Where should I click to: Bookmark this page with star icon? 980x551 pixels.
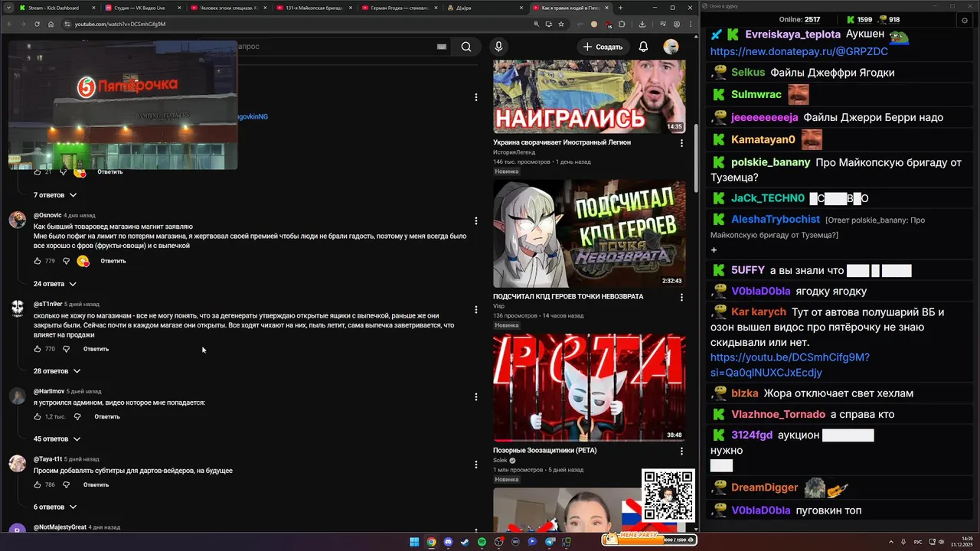tap(561, 24)
